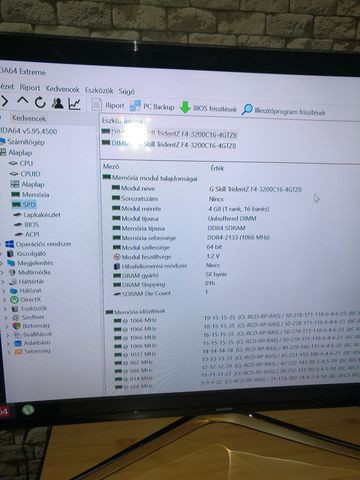Select the Alaplap parent tree node
Image resolution: width=360 pixels, height=480 pixels.
tap(16, 153)
